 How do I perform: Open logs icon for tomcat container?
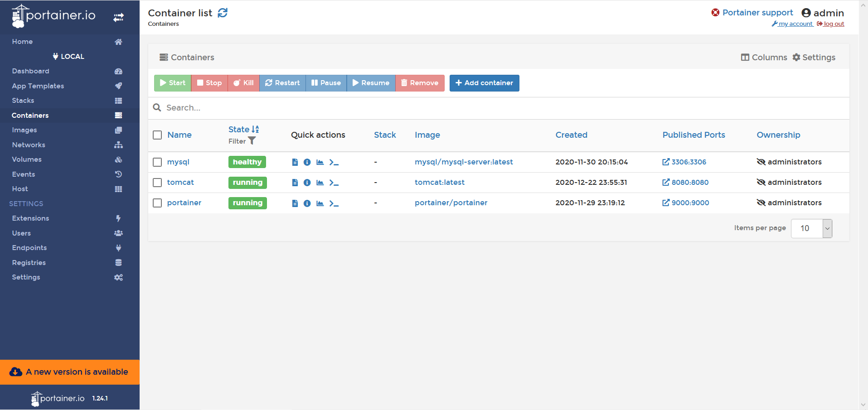[x=295, y=183]
